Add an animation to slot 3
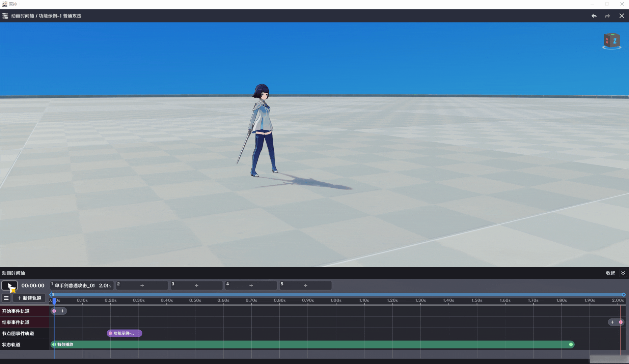This screenshot has height=364, width=629. [196, 285]
